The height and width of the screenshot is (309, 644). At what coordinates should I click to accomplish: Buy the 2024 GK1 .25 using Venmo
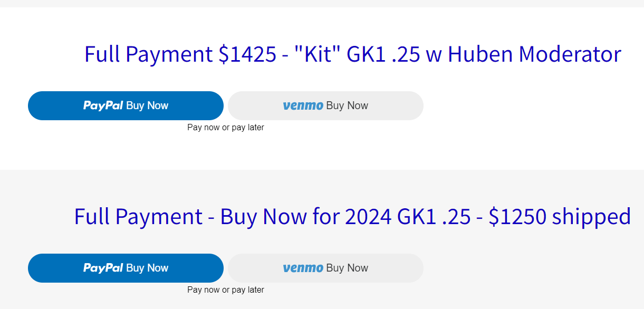click(325, 268)
